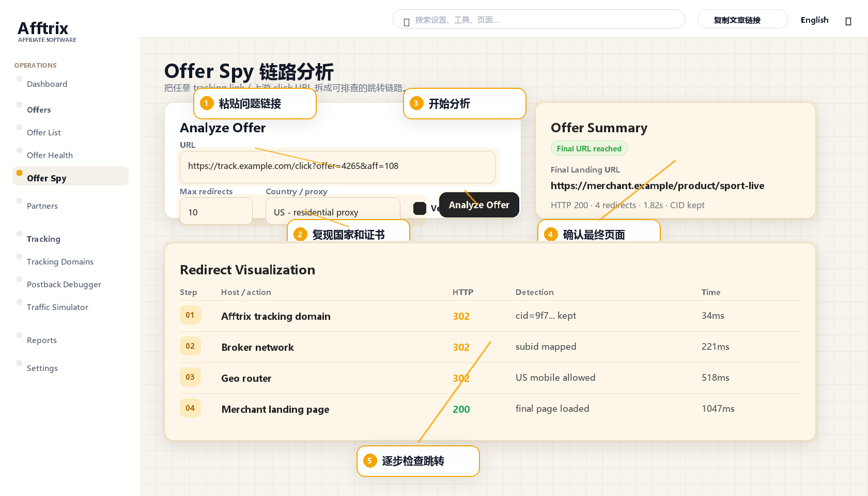
Task: Select the Afftrix tracking domain row title
Action: click(276, 316)
